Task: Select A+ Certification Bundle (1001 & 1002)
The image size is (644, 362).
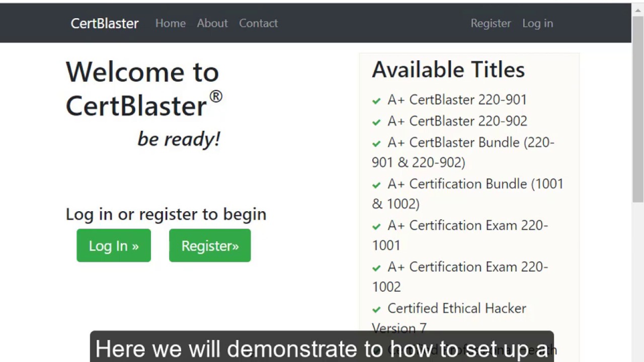Action: point(467,194)
